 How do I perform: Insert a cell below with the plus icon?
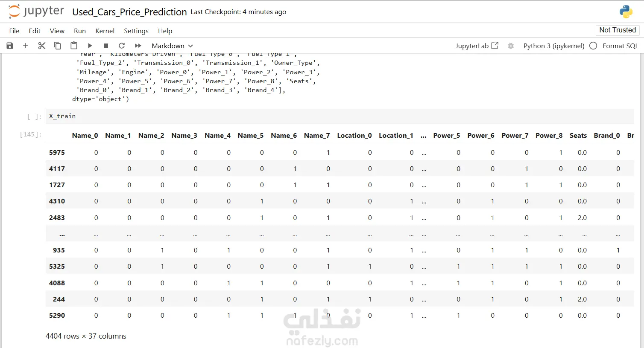pyautogui.click(x=26, y=46)
